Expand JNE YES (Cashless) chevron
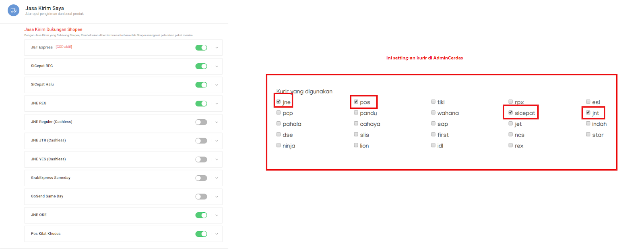Image resolution: width=644 pixels, height=249 pixels. coord(217,160)
